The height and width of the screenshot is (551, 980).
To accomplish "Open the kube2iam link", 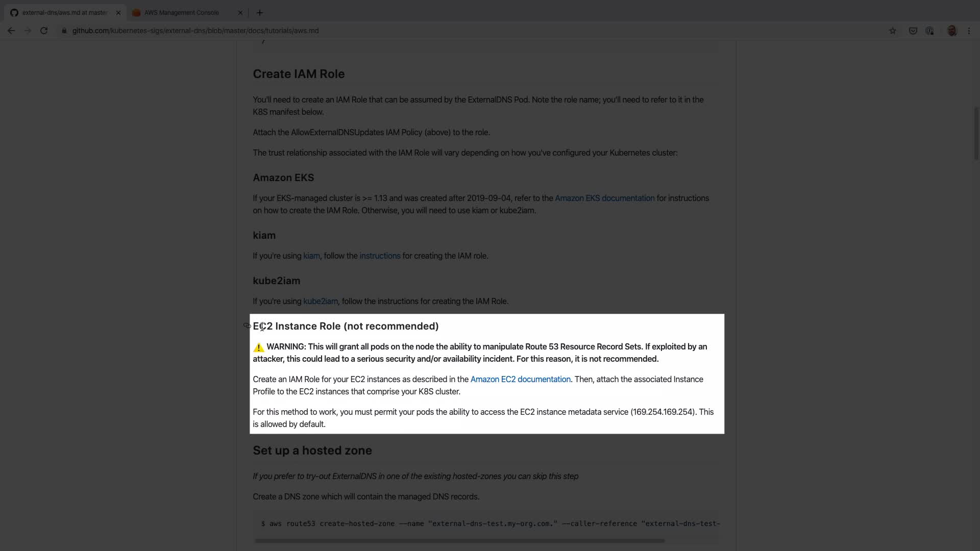I will [320, 302].
